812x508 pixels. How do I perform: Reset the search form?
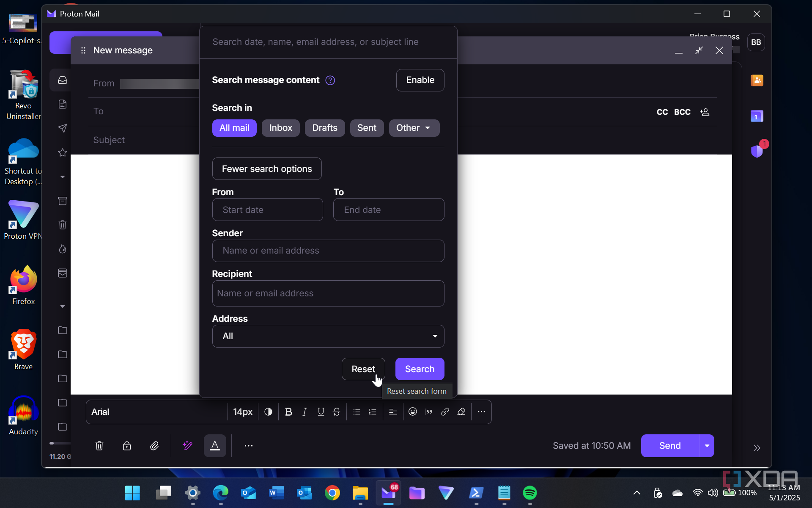point(363,369)
